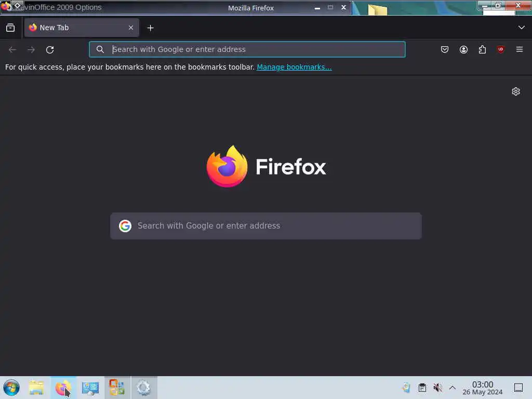Restore the background window at top right
Viewport: 532px width, 399px height.
(x=498, y=5)
